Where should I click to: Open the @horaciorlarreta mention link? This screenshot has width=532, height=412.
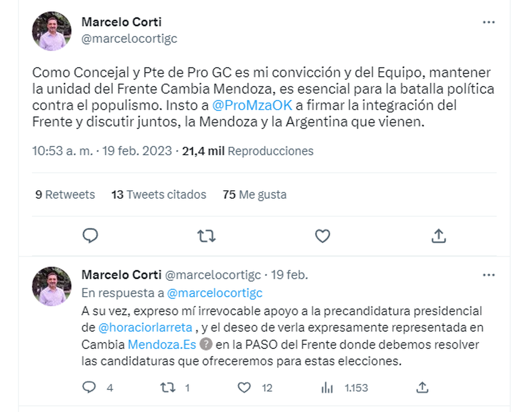click(145, 327)
